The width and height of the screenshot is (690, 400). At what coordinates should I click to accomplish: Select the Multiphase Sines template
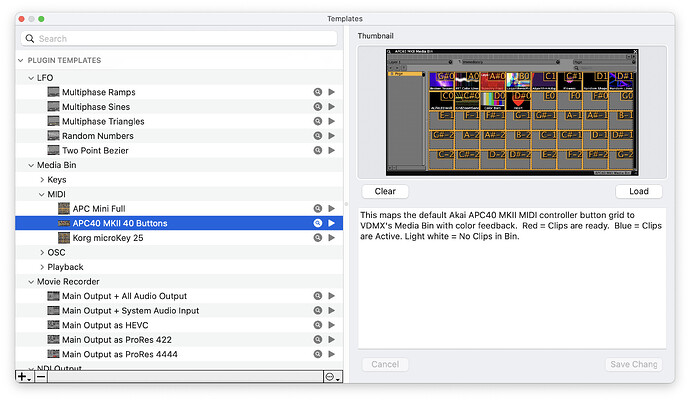click(x=179, y=106)
